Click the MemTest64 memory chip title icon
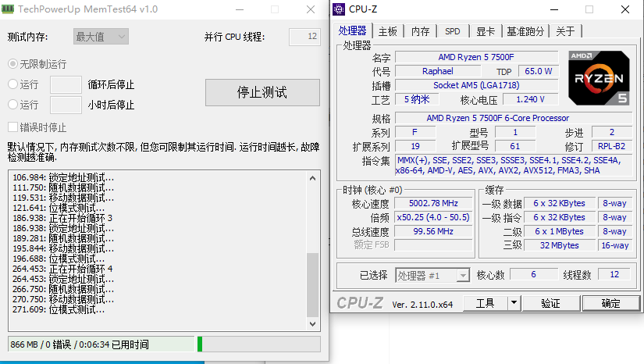The height and width of the screenshot is (364, 644). [x=8, y=9]
